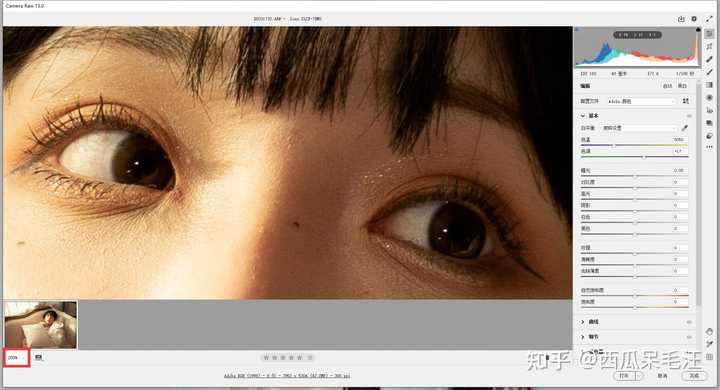Select the Graduated Filter tool
The width and height of the screenshot is (720, 390).
709,85
